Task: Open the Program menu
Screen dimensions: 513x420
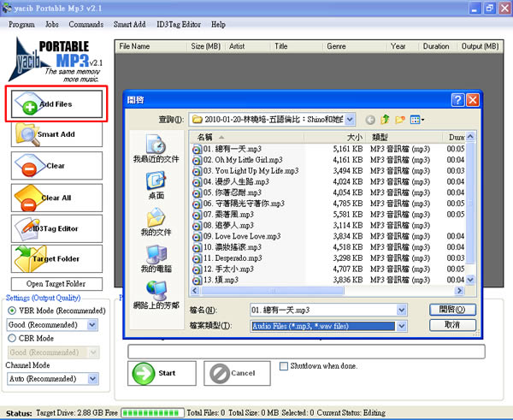Action: 21,25
